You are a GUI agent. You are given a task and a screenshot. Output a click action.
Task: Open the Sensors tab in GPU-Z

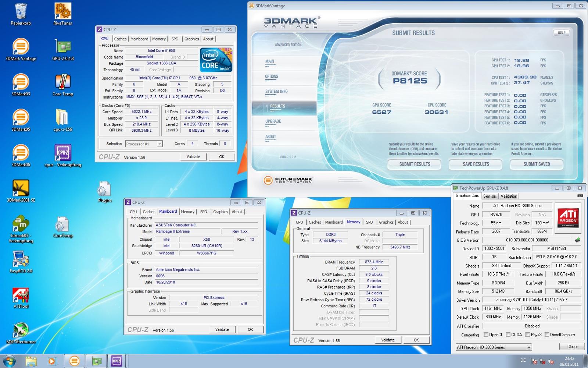click(490, 196)
